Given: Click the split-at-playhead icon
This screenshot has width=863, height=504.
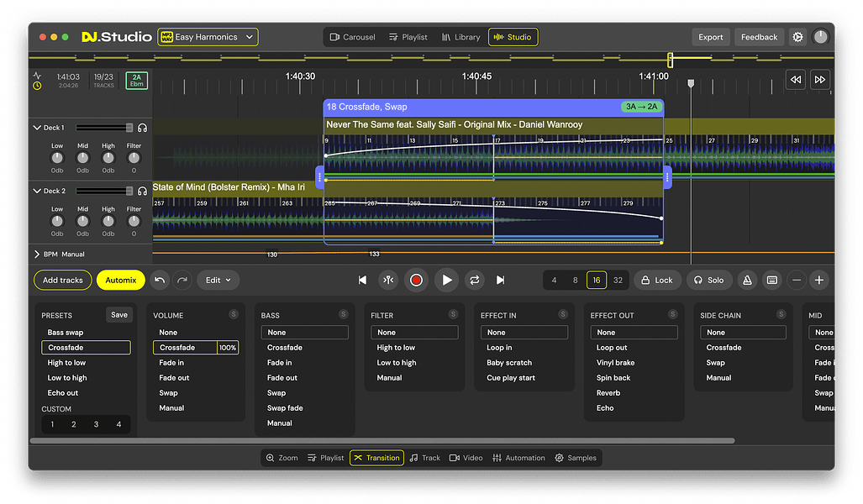Looking at the screenshot, I should pos(388,280).
